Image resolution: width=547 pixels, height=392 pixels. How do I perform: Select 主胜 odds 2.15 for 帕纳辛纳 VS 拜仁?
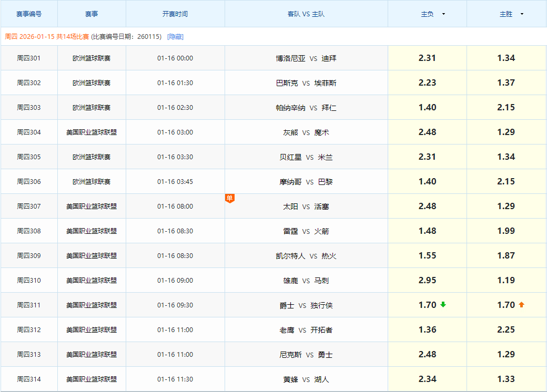[x=506, y=107]
